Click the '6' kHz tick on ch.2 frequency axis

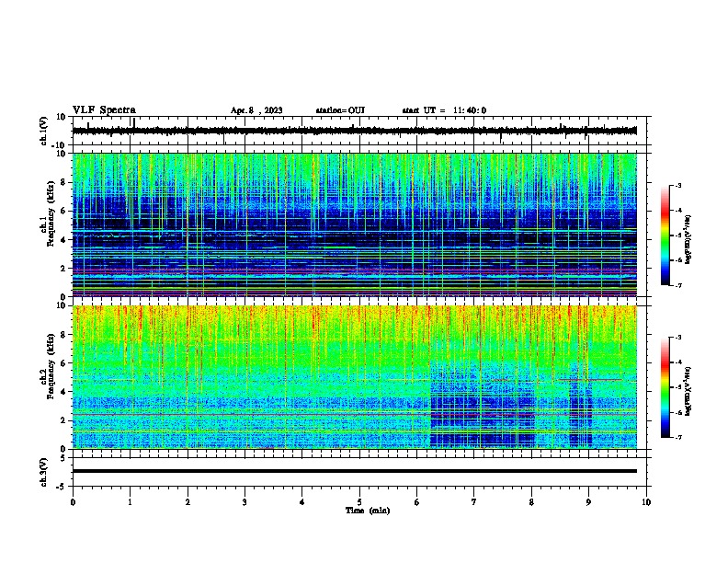[63, 363]
